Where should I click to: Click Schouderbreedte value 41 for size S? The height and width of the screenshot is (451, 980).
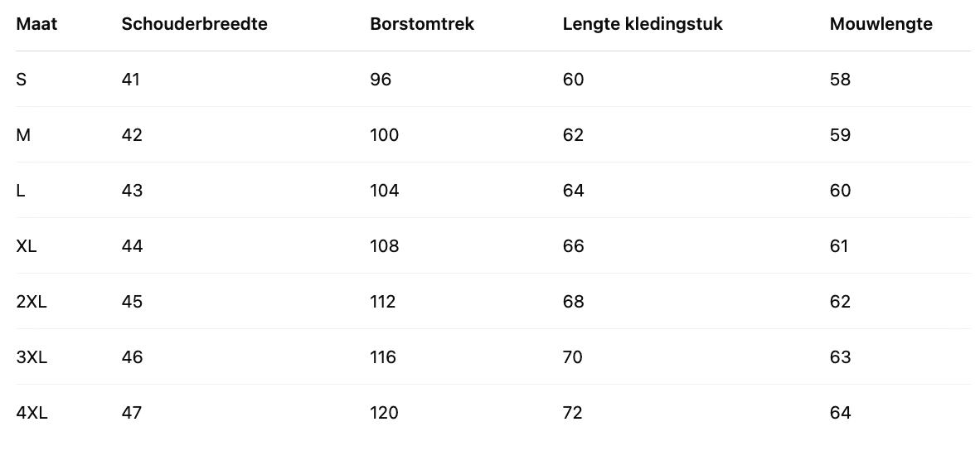[131, 80]
